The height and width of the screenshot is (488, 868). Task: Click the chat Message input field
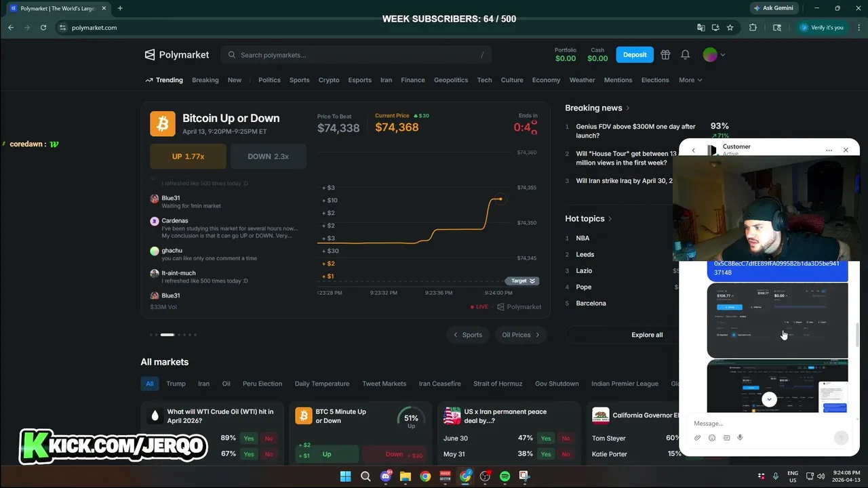769,424
